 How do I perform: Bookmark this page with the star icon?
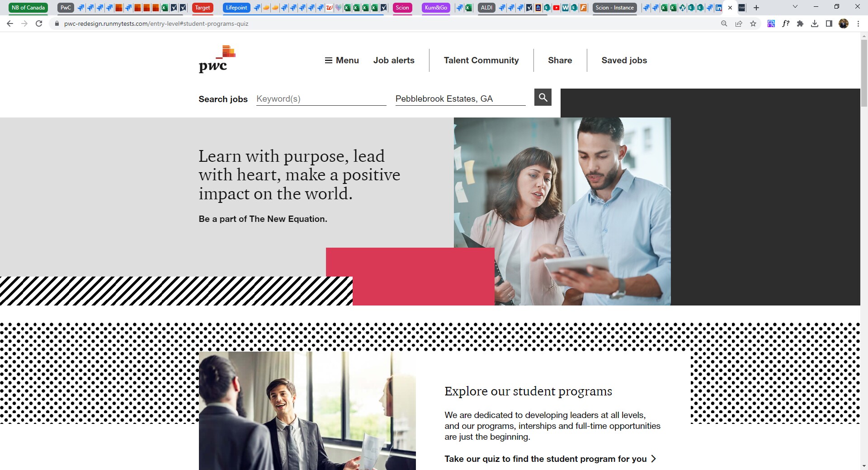(x=753, y=23)
